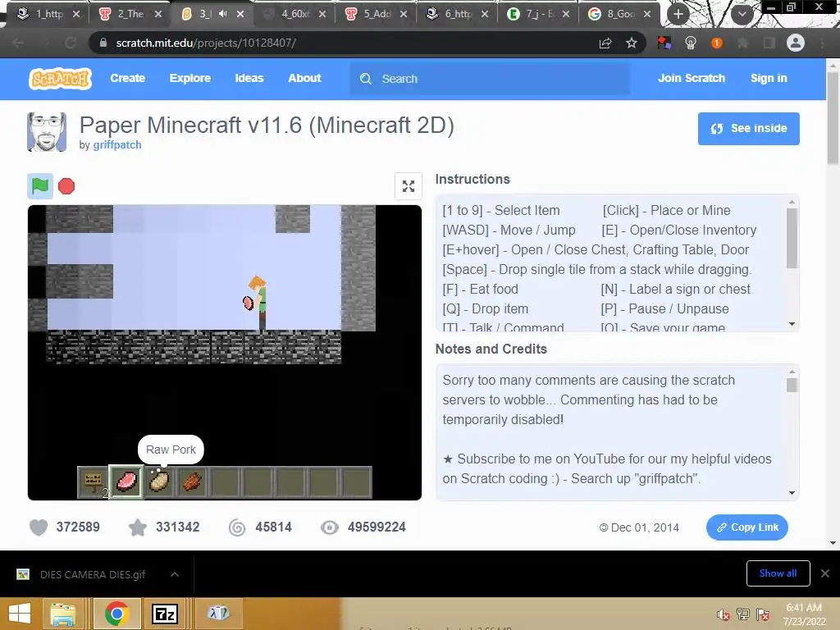Screen dimensions: 840x630
Task: Click the See inside button
Action: point(748,129)
